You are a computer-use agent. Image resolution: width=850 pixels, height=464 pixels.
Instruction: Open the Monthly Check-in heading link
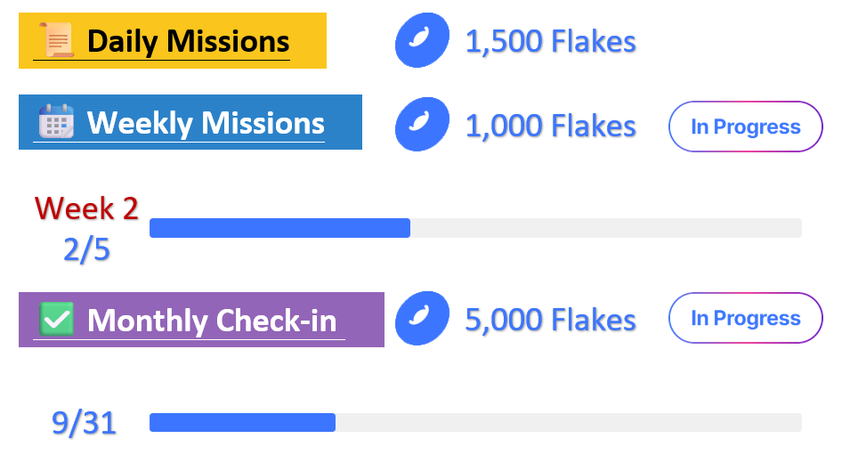[x=212, y=320]
